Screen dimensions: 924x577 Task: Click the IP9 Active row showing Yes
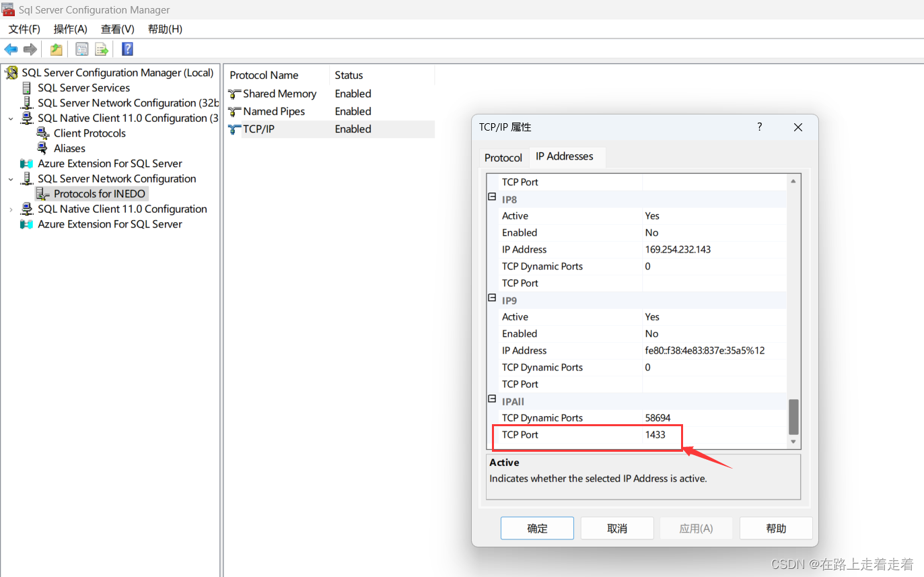coord(643,317)
